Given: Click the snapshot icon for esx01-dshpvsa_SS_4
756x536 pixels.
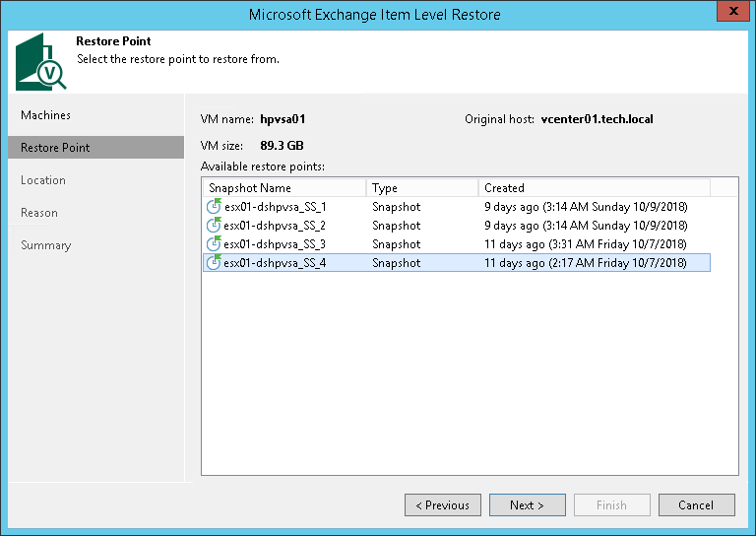Looking at the screenshot, I should (x=214, y=263).
